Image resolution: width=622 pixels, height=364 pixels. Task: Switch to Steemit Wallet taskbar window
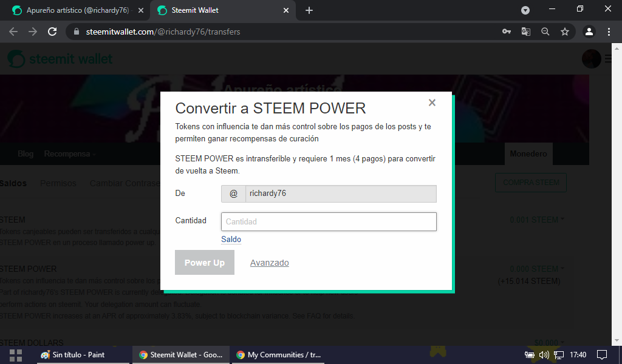(181, 355)
